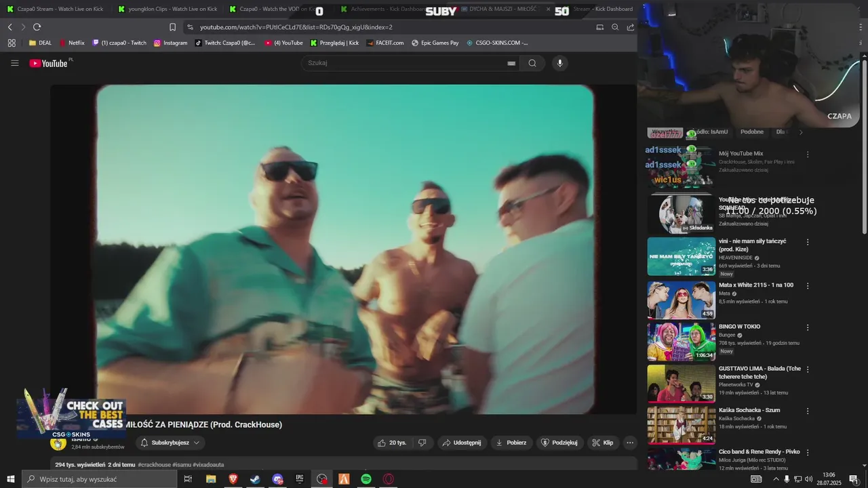Viewport: 868px width, 488px height.
Task: Open the Instagram bookmark
Action: [170, 43]
